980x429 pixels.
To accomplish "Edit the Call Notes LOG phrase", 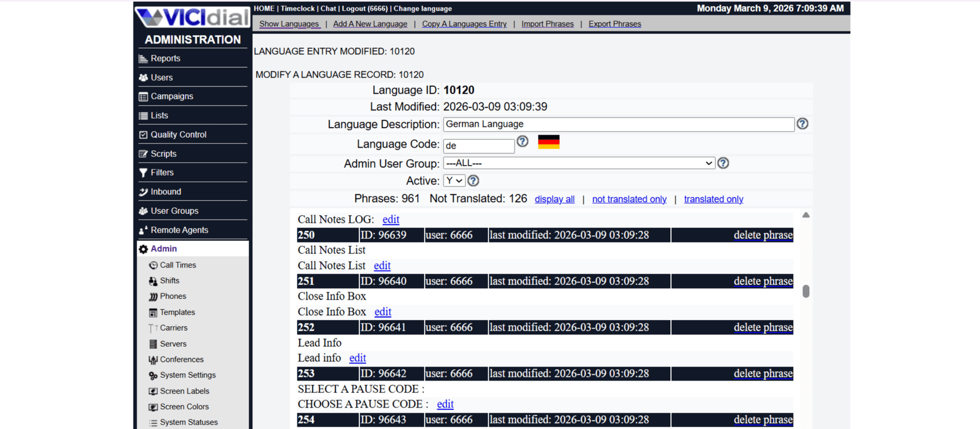I will click(x=391, y=219).
